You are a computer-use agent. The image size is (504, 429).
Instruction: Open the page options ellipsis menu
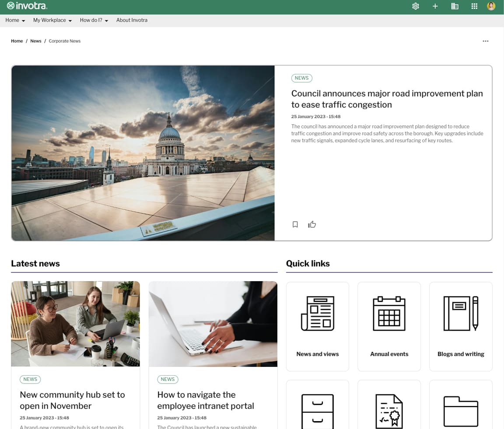click(485, 41)
